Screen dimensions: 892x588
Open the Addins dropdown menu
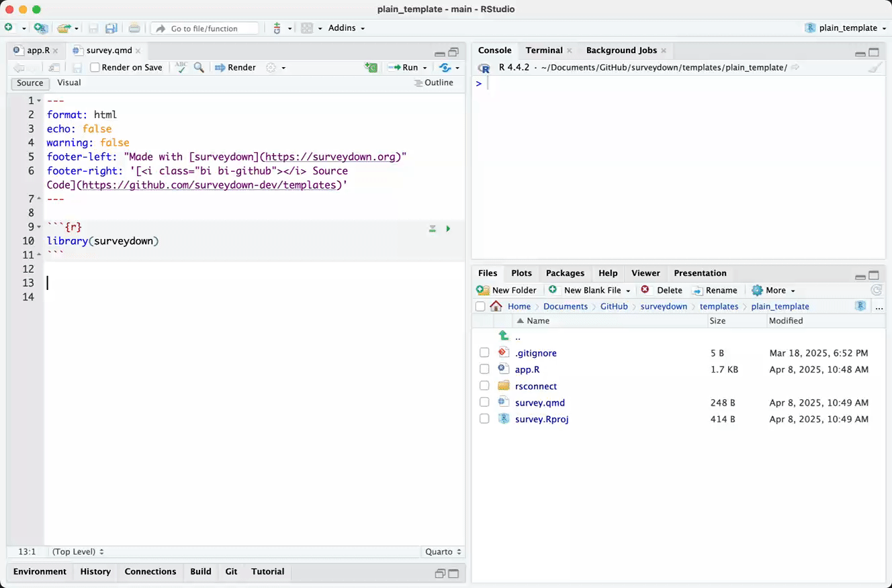coord(347,28)
